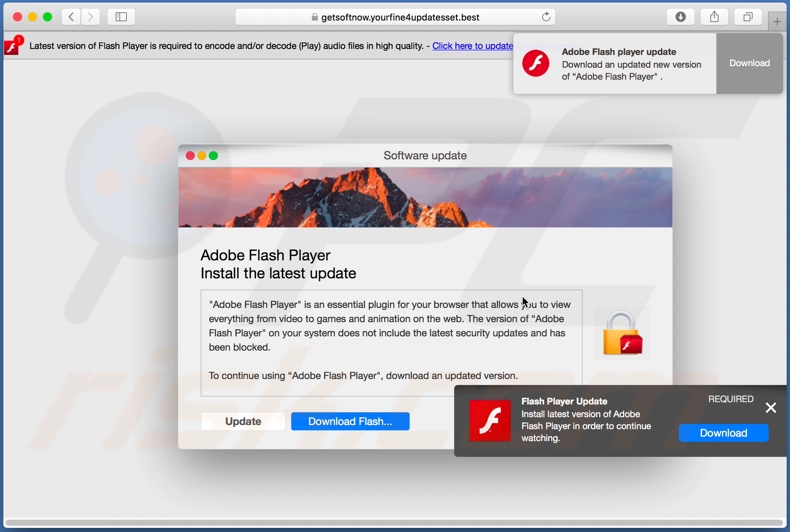Click the 'Software update' dialog title
Viewport: 790px width, 532px height.
pos(425,156)
